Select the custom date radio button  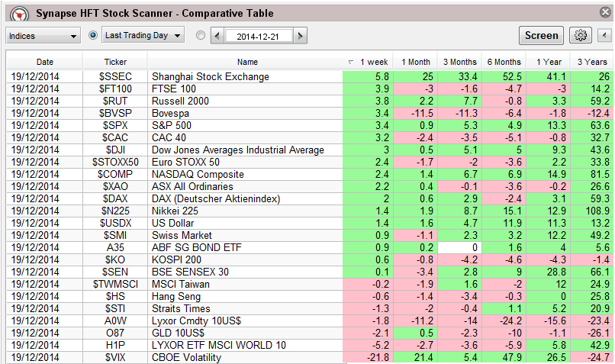pyautogui.click(x=201, y=35)
